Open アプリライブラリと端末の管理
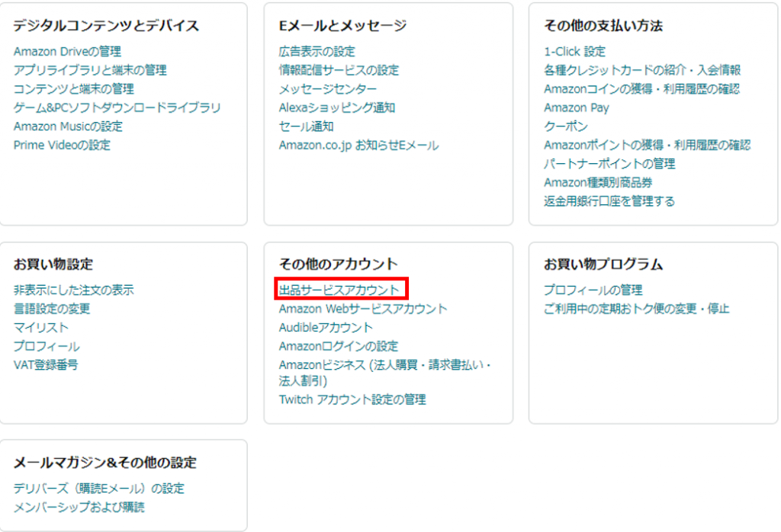Screen dimensions: 781x532 [90, 70]
